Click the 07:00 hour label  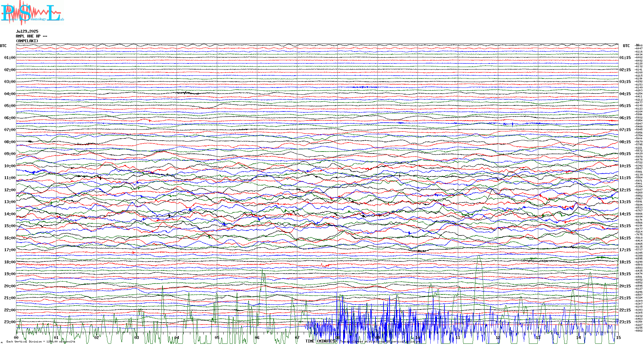click(x=10, y=130)
